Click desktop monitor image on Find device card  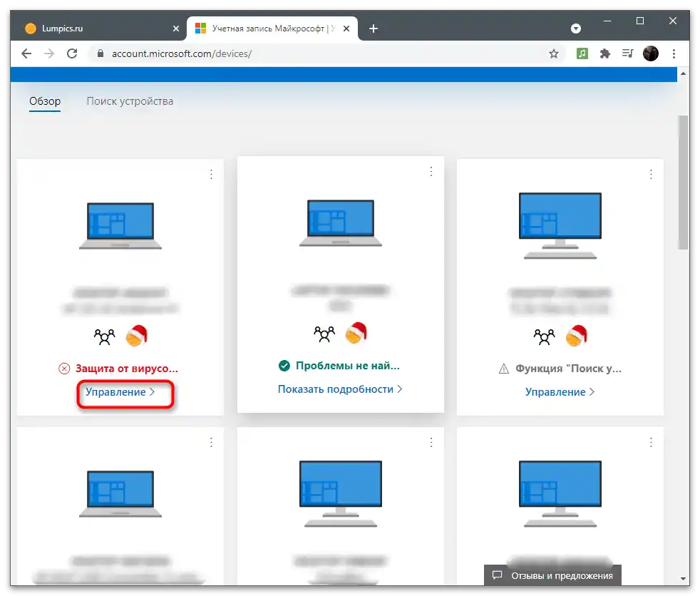click(560, 226)
